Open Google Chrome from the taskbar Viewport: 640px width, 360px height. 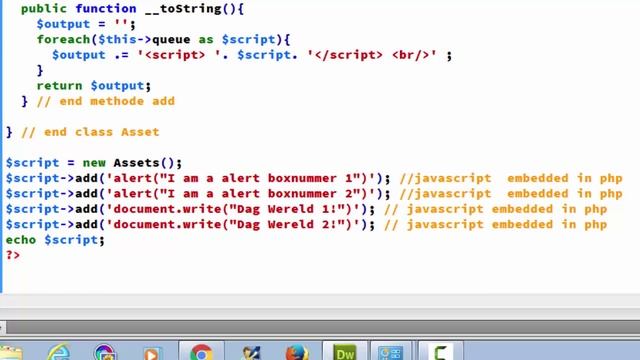tap(201, 351)
